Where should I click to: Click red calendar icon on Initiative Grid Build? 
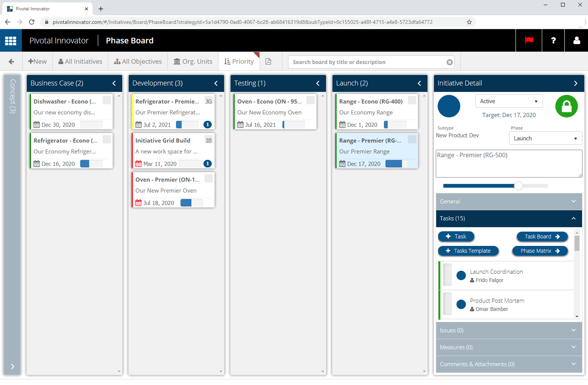point(139,164)
